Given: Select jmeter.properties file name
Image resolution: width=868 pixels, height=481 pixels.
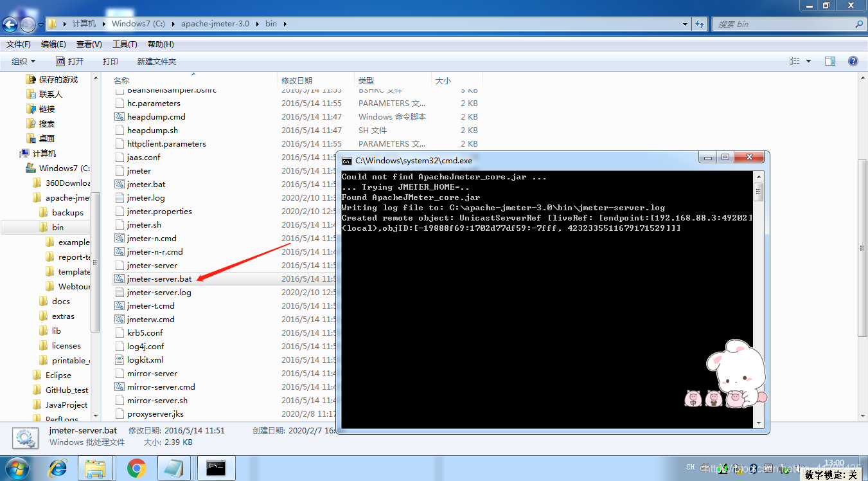Looking at the screenshot, I should tap(159, 212).
